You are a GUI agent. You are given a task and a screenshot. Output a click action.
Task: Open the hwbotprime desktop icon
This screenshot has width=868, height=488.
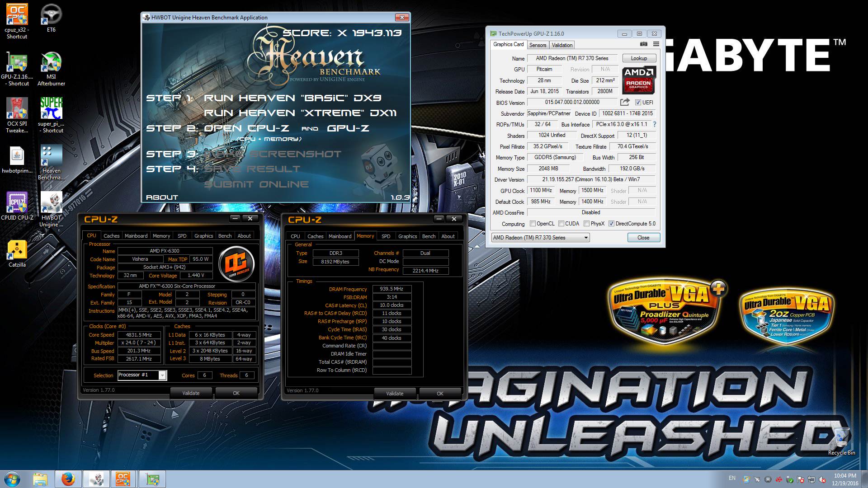pyautogui.click(x=17, y=160)
